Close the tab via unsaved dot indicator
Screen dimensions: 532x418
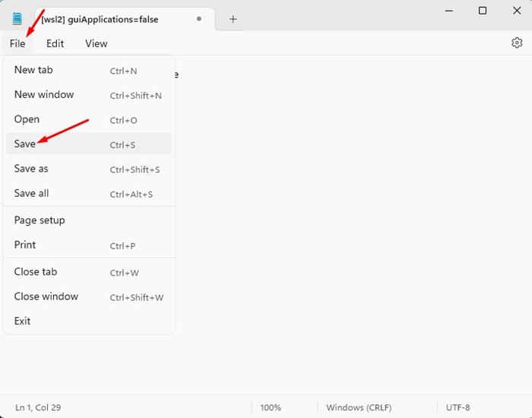click(x=199, y=19)
